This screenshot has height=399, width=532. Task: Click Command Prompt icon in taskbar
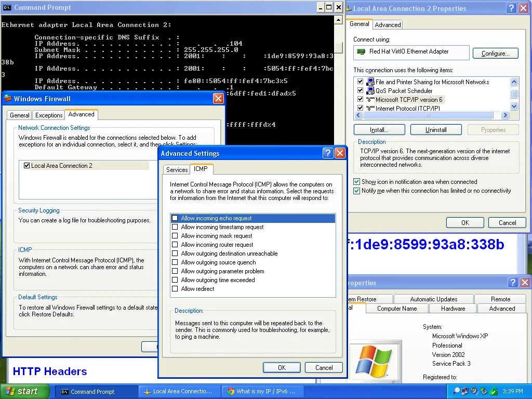(x=64, y=392)
